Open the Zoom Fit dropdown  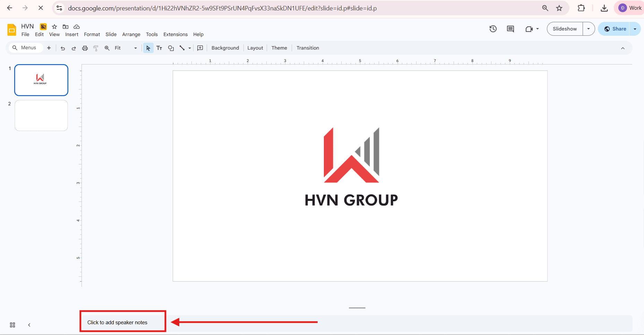click(135, 48)
